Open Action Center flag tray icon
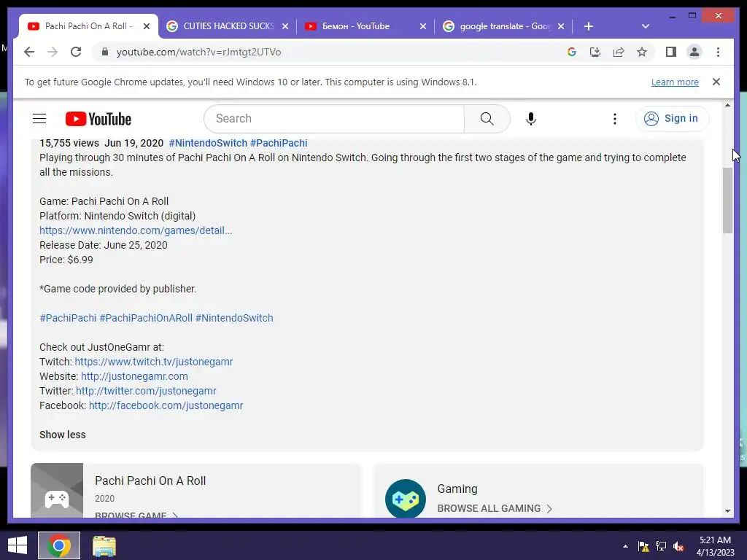Viewport: 747px width, 560px height. [x=643, y=546]
